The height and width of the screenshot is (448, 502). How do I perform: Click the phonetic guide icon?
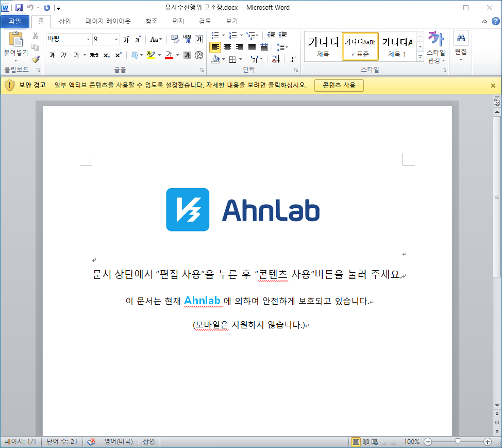[x=187, y=39]
